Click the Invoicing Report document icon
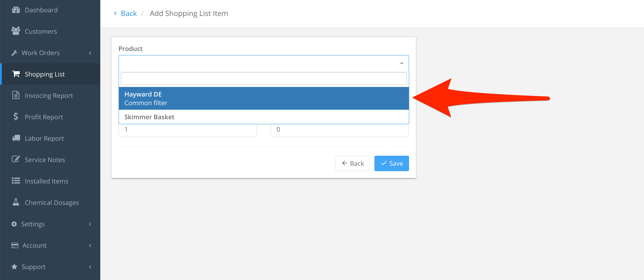The width and height of the screenshot is (644, 280). 16,95
